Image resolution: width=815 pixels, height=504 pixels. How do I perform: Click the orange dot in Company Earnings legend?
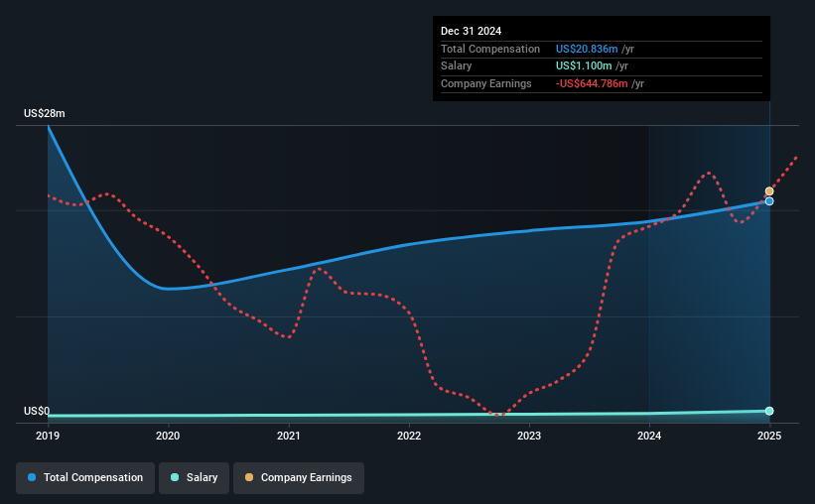click(249, 477)
